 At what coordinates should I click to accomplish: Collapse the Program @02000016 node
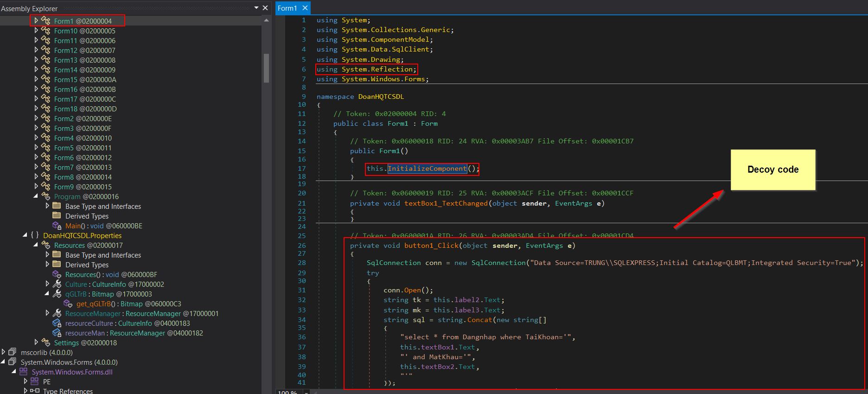click(36, 196)
